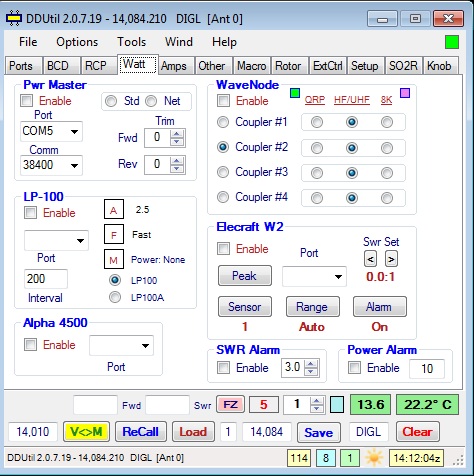Select the LP100A radio button
Screen dimensions: 474x476
tap(115, 297)
